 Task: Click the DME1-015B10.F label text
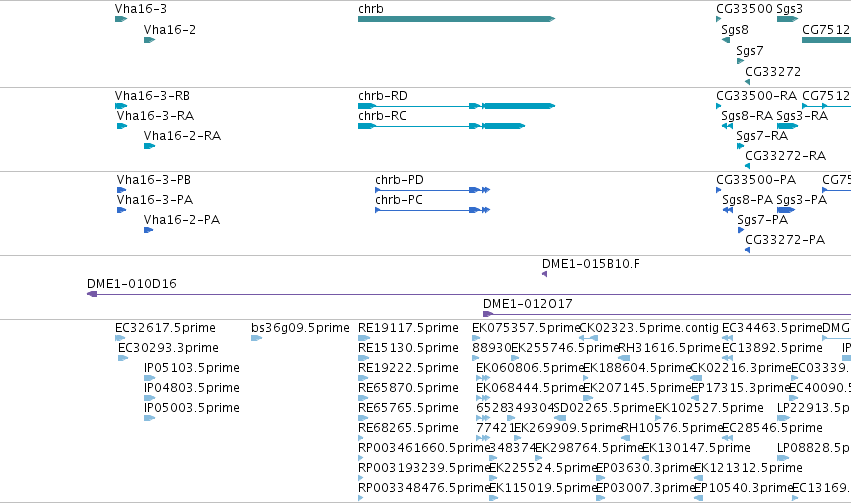click(x=590, y=264)
